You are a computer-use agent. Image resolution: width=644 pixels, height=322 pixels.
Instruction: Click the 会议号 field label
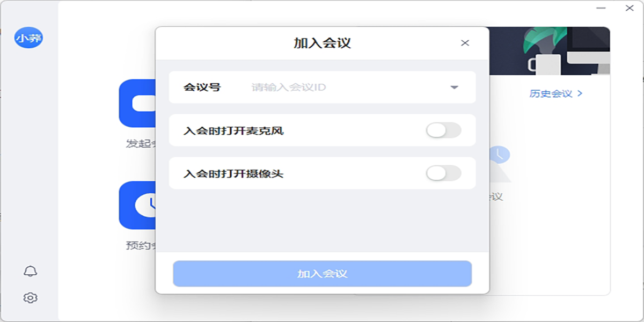click(202, 87)
